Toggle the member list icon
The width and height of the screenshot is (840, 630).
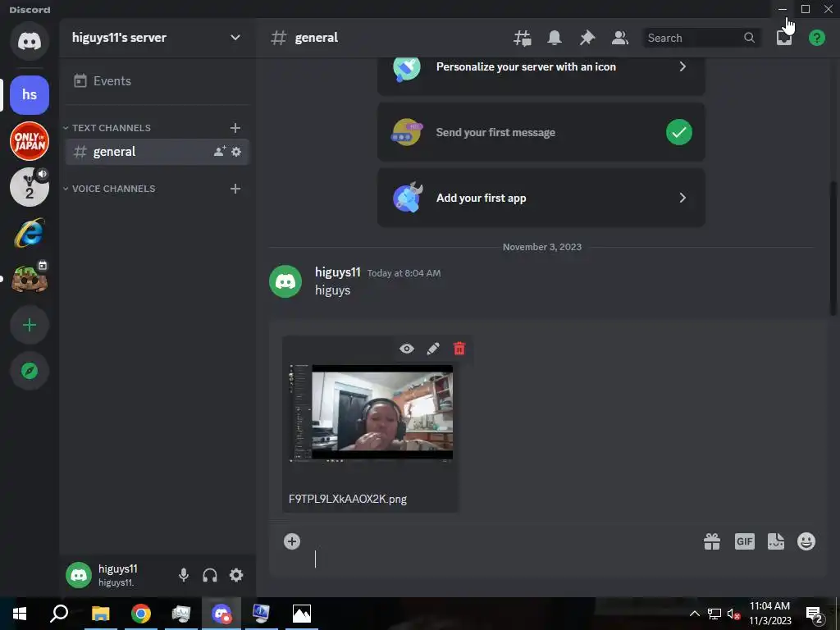coord(620,38)
